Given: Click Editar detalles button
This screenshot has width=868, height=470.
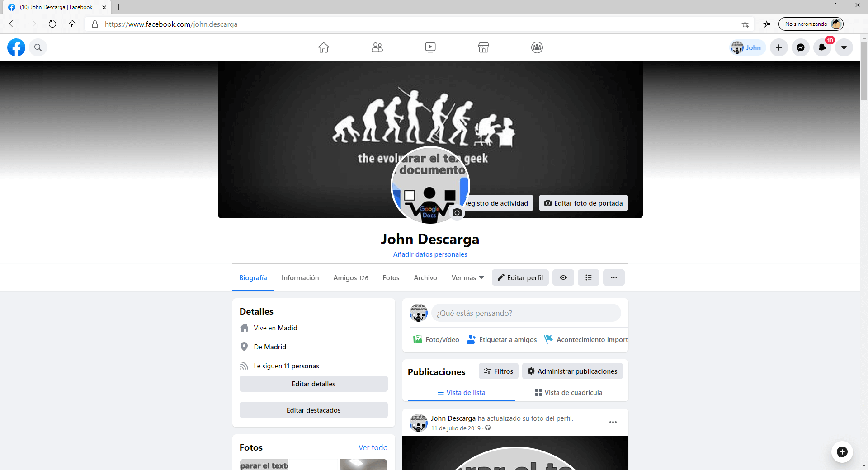Looking at the screenshot, I should (314, 384).
